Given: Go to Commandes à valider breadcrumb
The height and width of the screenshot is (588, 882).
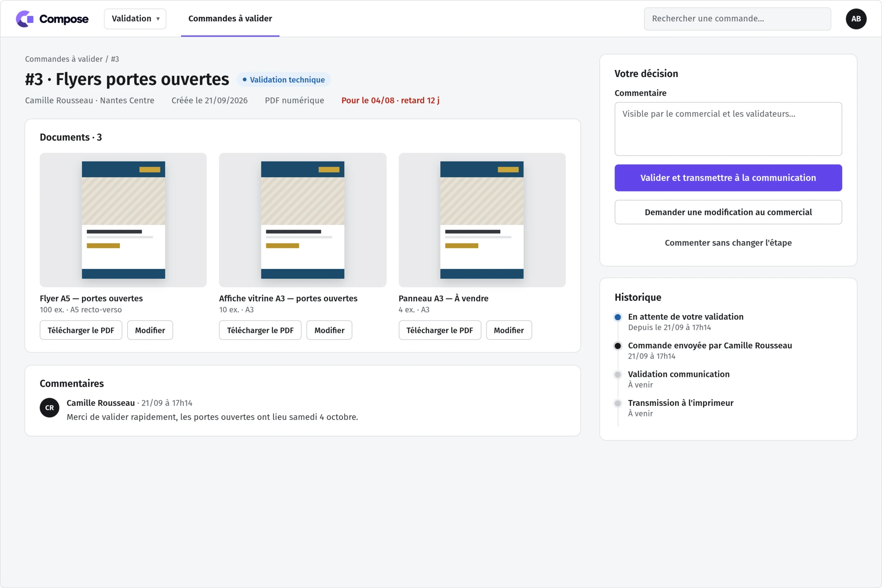Looking at the screenshot, I should tap(64, 59).
